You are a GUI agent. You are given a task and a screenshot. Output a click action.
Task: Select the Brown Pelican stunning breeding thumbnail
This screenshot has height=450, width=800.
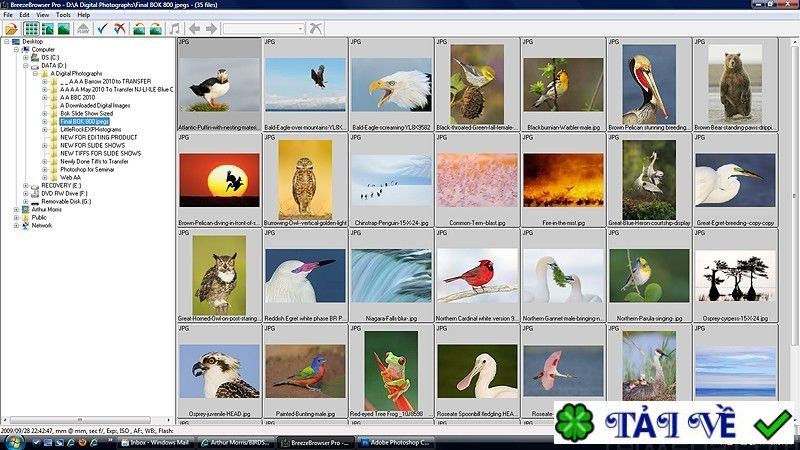coord(649,84)
